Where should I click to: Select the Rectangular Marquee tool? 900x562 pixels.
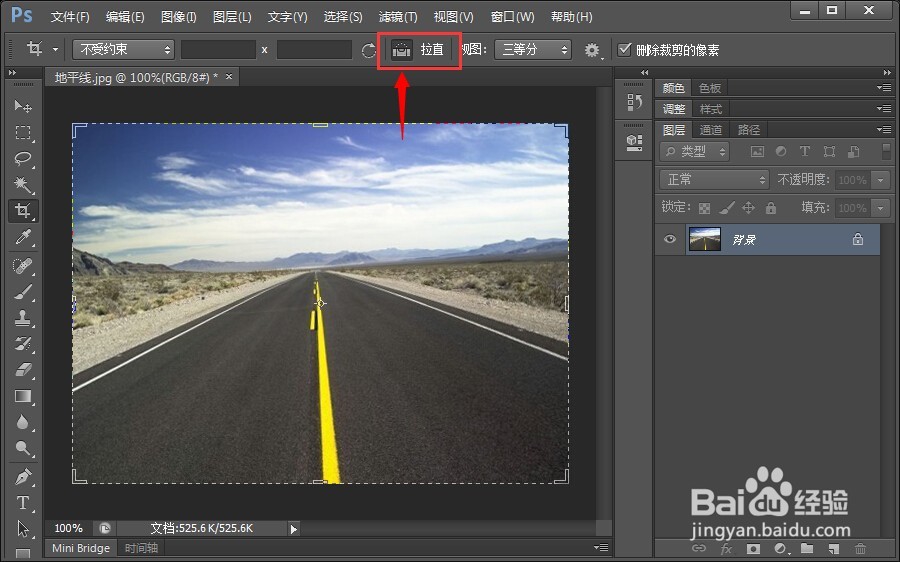pyautogui.click(x=23, y=133)
